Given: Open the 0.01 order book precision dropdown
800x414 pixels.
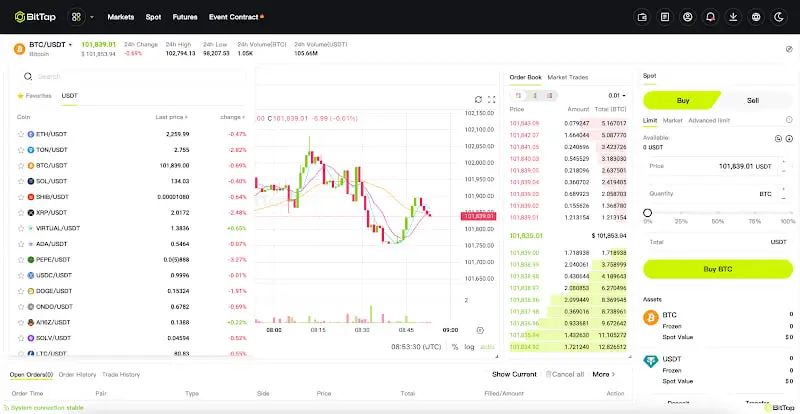Looking at the screenshot, I should point(616,95).
